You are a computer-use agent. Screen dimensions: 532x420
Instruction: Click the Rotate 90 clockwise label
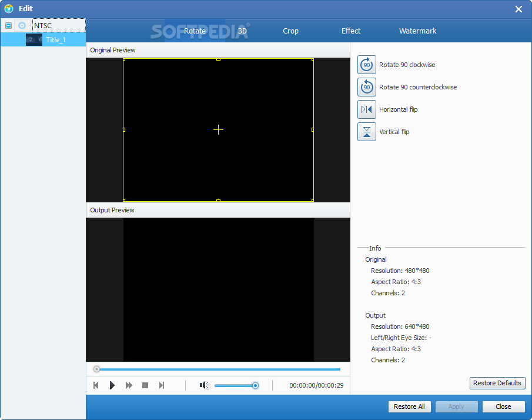(x=407, y=65)
